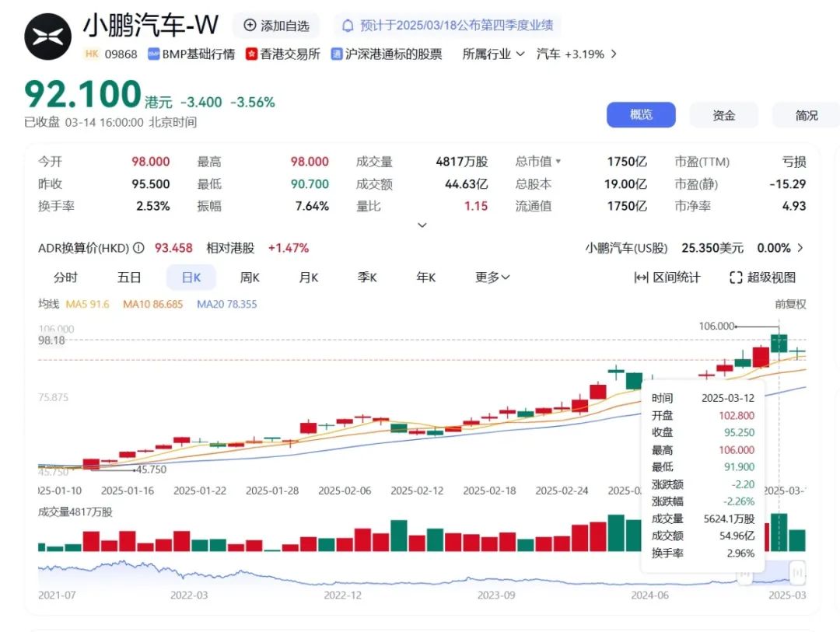Select the 五日 chart tab
840x632 pixels.
tap(128, 278)
